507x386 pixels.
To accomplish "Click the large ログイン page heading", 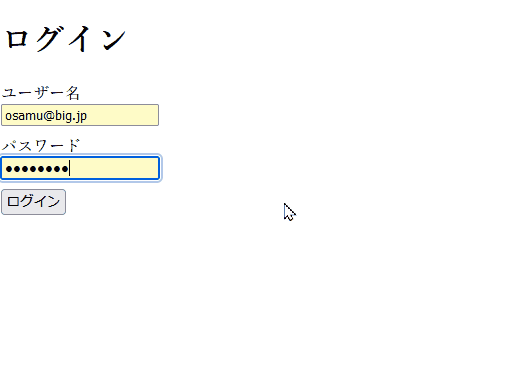I will point(65,39).
